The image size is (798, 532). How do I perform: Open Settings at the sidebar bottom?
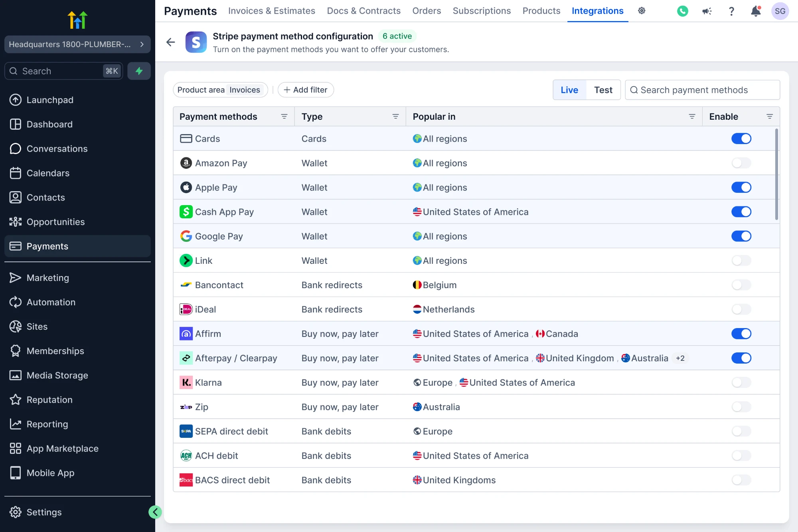pos(77,512)
